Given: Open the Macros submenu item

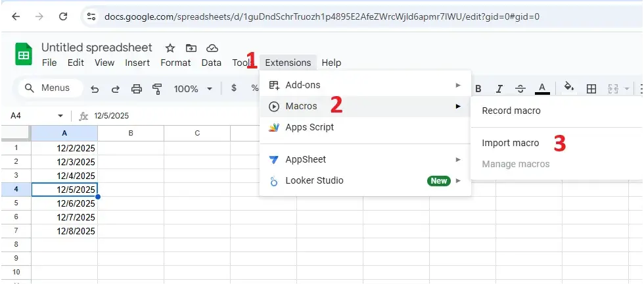Looking at the screenshot, I should [x=365, y=106].
